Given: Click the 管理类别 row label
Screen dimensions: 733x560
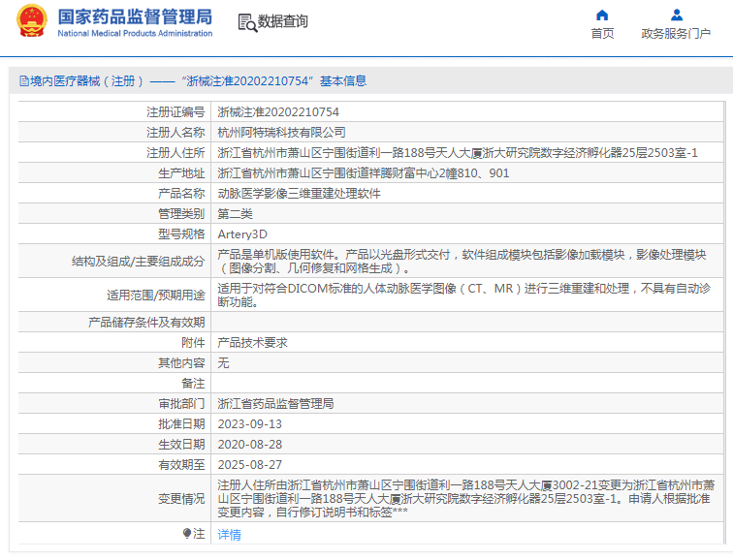Looking at the screenshot, I should 181,214.
